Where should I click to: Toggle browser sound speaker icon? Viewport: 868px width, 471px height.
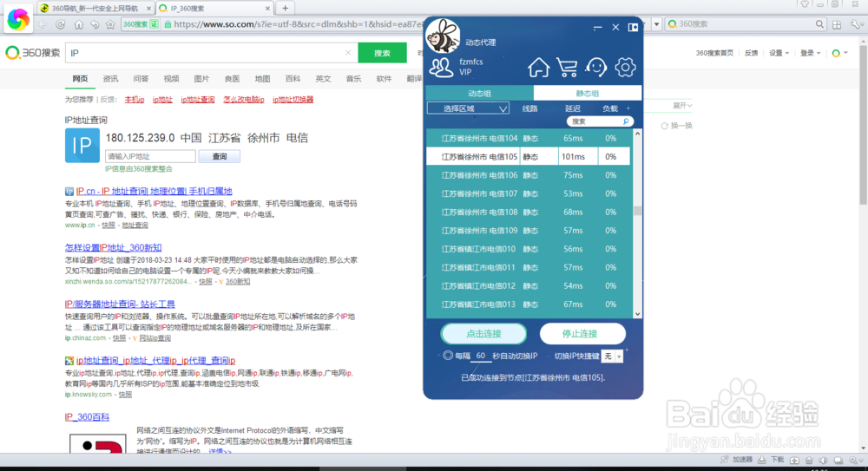coord(823,460)
